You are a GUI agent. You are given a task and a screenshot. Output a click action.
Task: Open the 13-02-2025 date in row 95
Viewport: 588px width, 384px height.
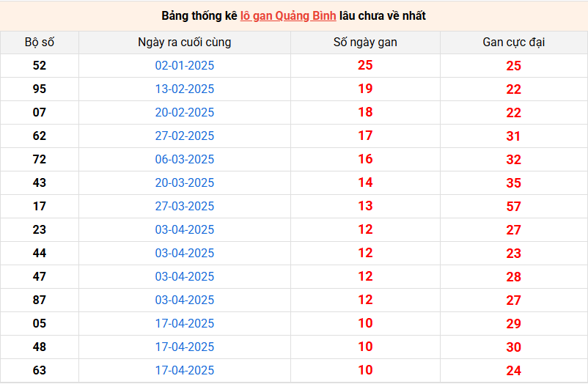point(185,89)
